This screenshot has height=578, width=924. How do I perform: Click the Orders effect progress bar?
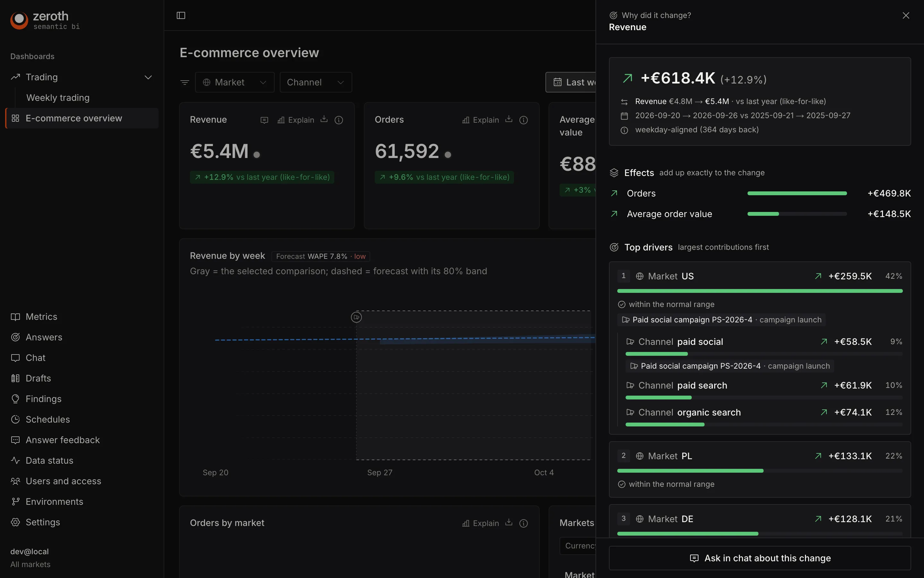click(x=797, y=193)
